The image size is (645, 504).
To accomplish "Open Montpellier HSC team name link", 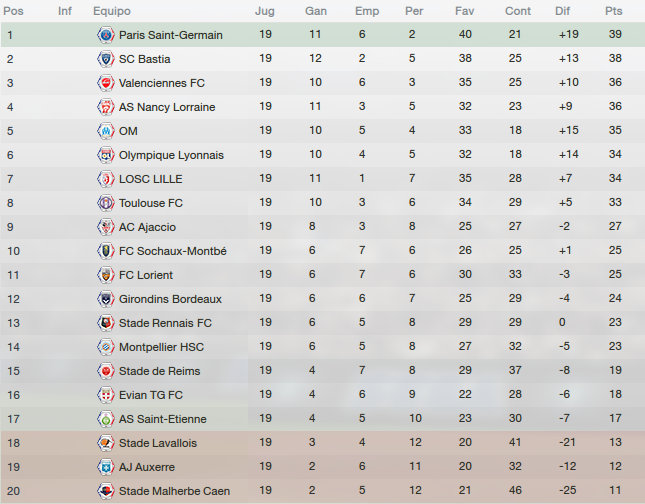I will point(161,347).
